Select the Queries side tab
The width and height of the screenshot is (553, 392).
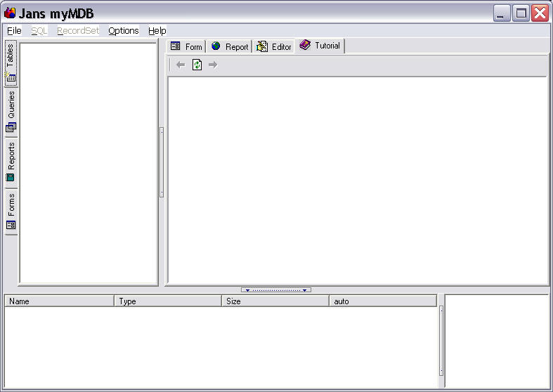pyautogui.click(x=11, y=112)
